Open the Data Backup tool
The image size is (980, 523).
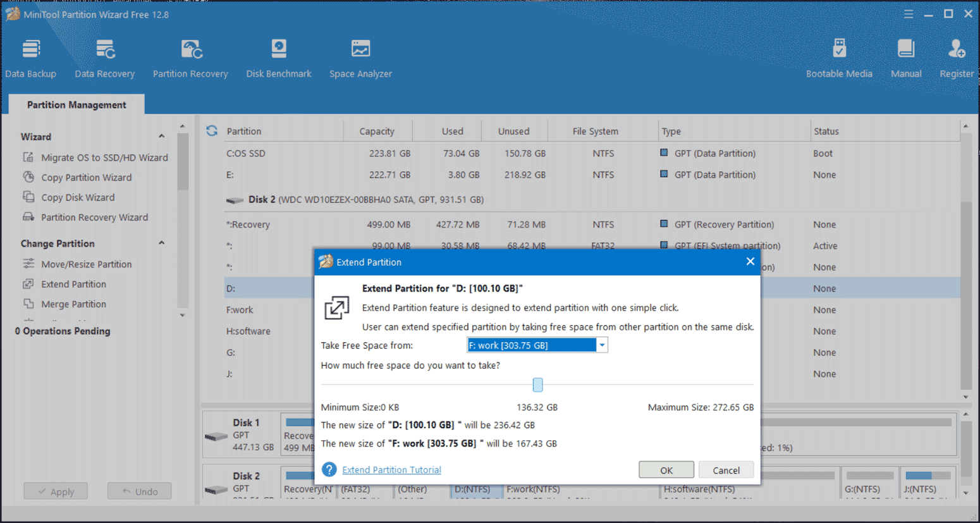click(31, 59)
